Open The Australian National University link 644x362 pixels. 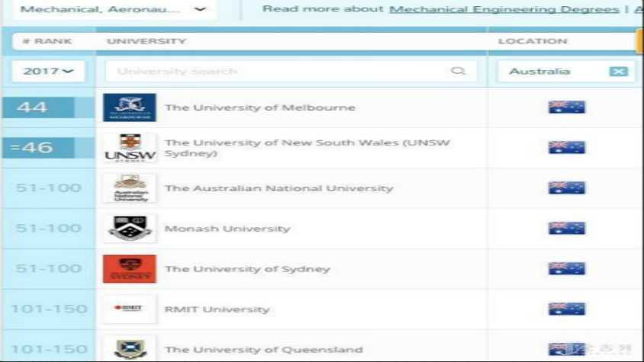point(279,188)
